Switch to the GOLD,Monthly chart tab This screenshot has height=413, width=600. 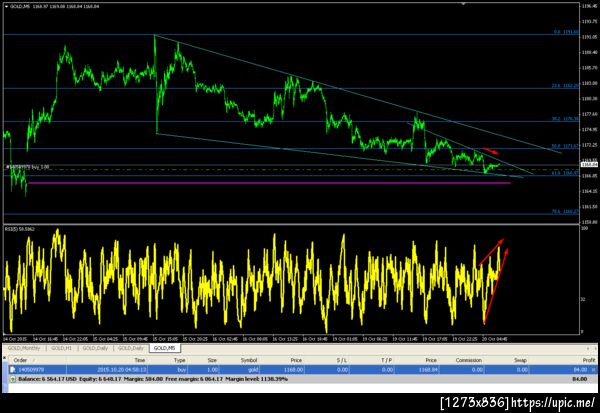click(24, 348)
